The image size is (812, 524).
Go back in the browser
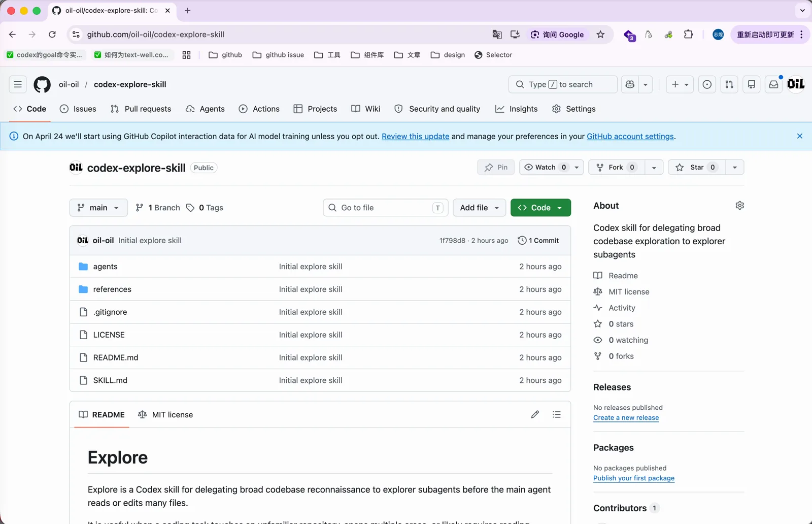point(13,35)
